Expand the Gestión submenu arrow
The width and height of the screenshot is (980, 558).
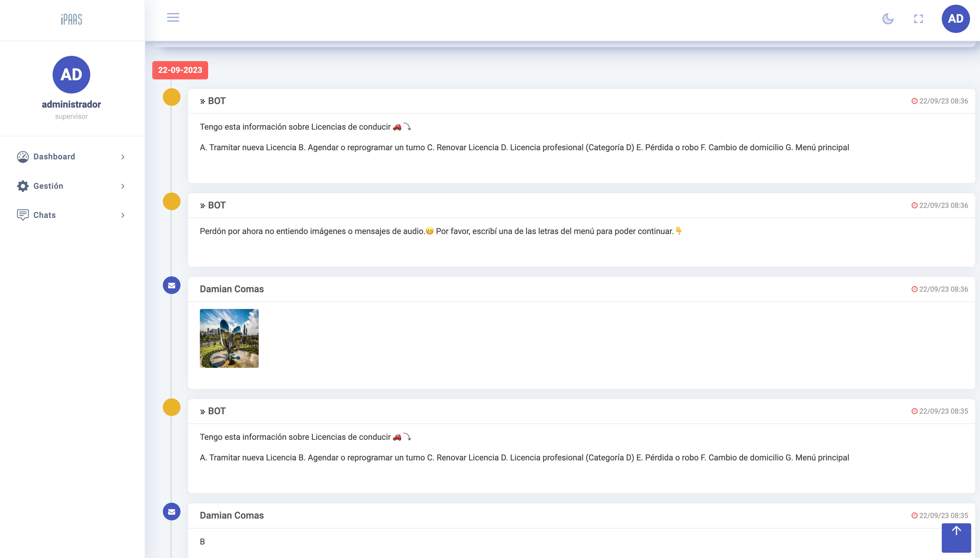click(123, 186)
